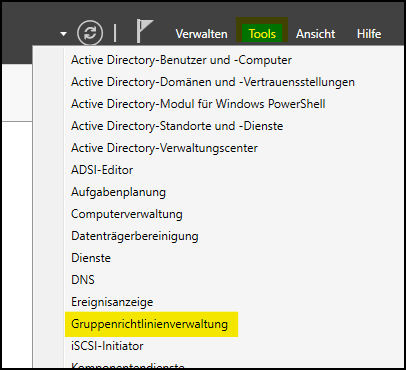Screen dimensions: 406x370
Task: Open Ereignisanzeige
Action: click(112, 302)
